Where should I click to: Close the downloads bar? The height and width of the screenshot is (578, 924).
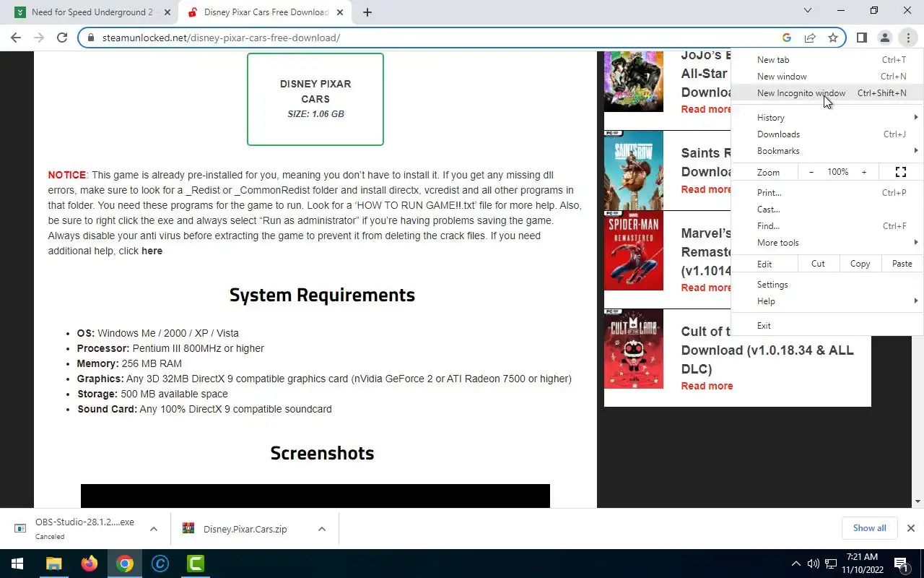(x=911, y=528)
